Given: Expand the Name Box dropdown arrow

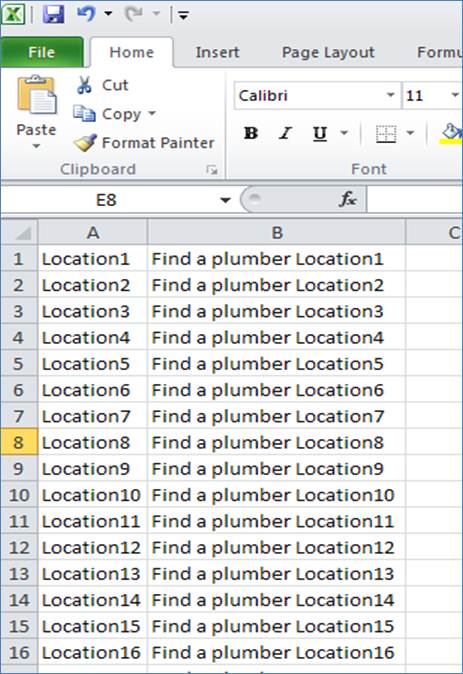Looking at the screenshot, I should coord(225,200).
